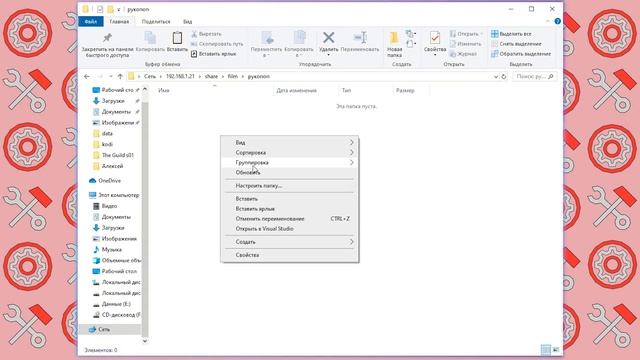Switch to the Вид ribbon tab
Viewport: 640px width, 360px height.
pyautogui.click(x=187, y=21)
